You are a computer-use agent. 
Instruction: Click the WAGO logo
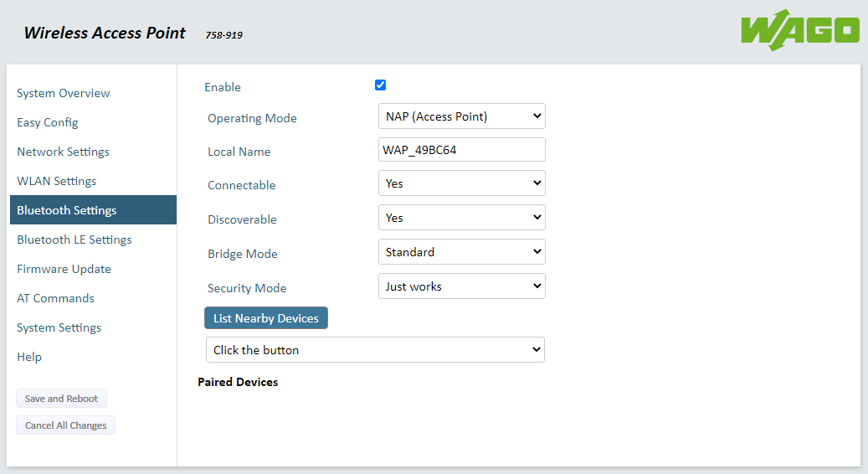pos(799,30)
